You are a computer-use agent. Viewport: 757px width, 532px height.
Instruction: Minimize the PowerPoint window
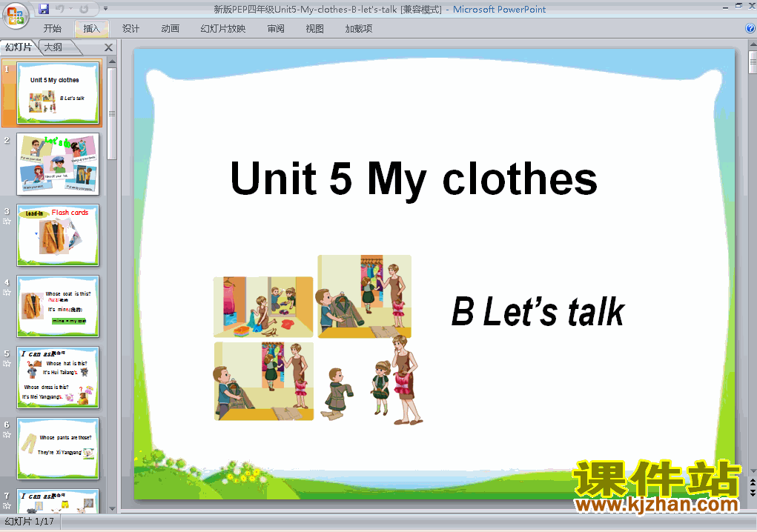click(726, 7)
